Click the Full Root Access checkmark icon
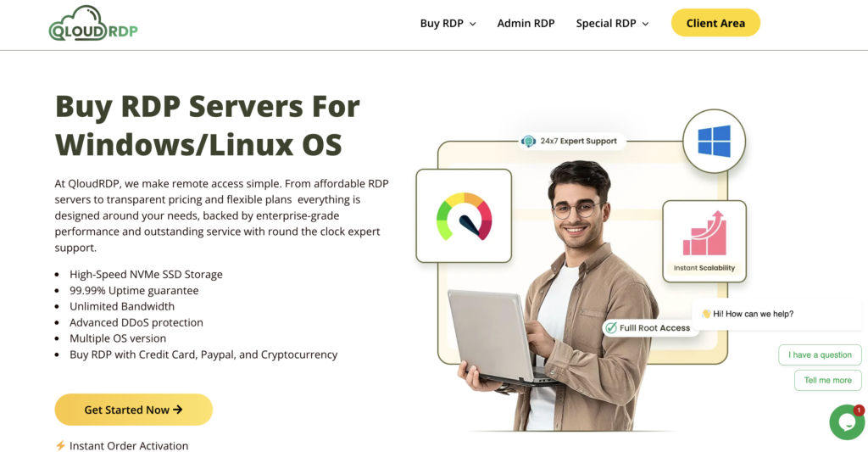Image resolution: width=868 pixels, height=452 pixels. click(611, 328)
